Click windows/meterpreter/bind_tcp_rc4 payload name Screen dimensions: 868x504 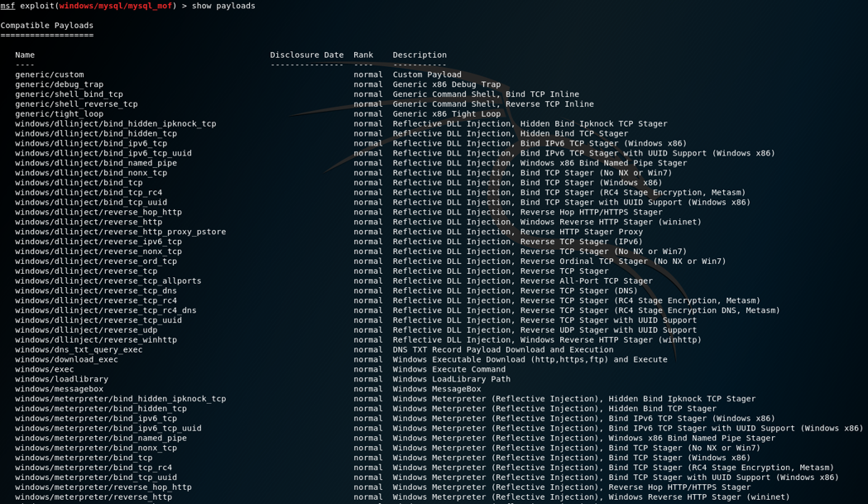[x=94, y=468]
